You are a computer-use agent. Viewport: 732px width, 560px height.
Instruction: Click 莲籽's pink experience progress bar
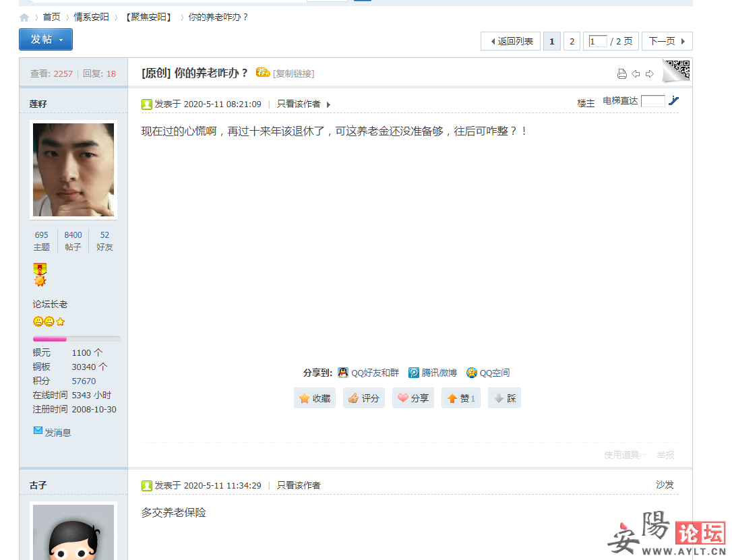point(50,339)
